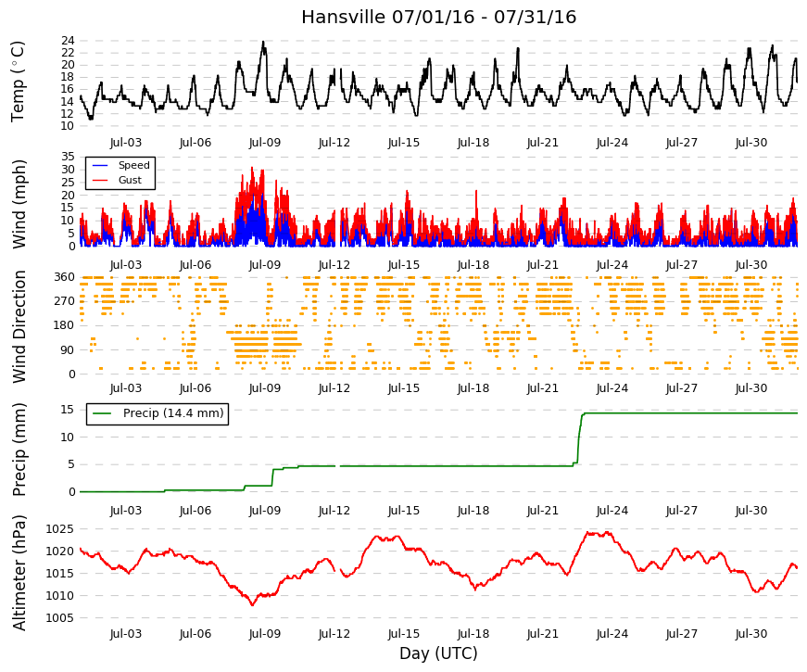Click the 1025 tick on altimeter axis

pos(59,529)
